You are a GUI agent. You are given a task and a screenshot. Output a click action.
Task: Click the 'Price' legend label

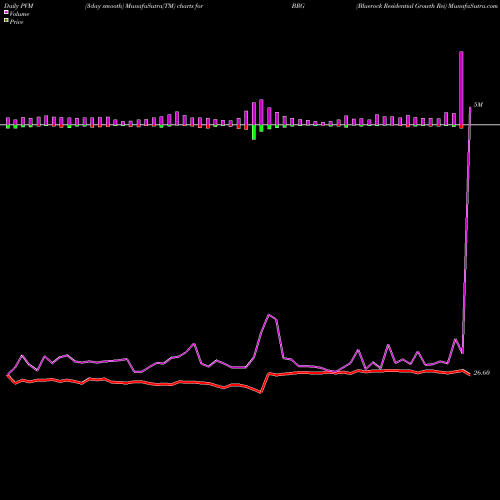[16, 22]
